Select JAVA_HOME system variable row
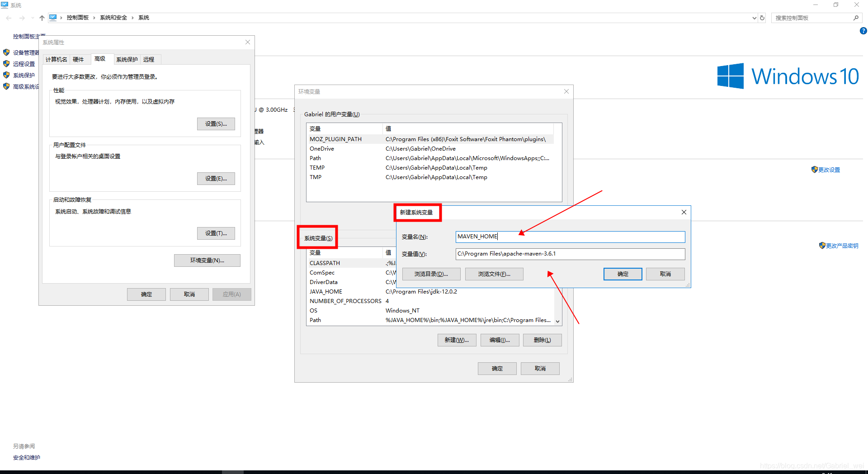 (x=430, y=292)
